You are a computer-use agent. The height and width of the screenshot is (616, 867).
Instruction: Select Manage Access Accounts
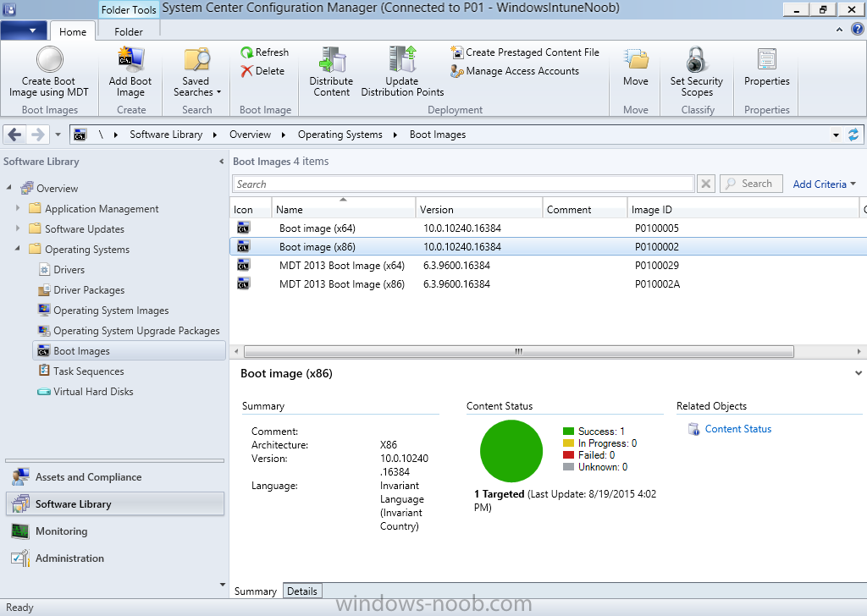515,71
